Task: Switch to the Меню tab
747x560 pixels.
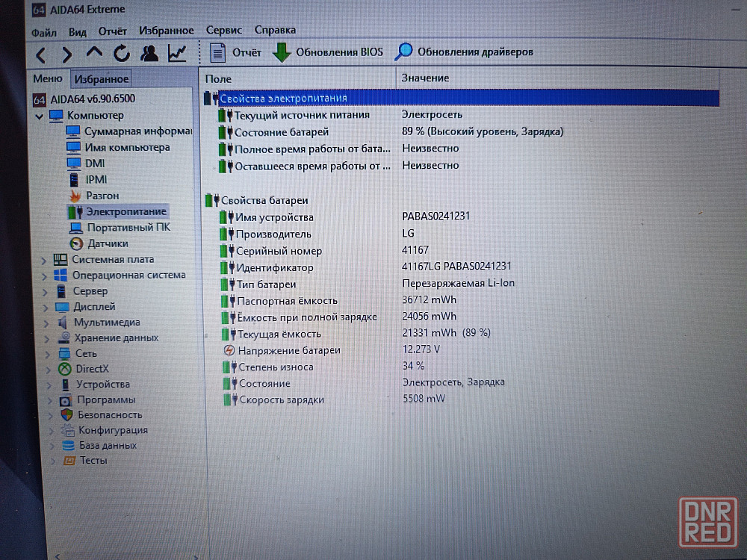Action: coord(48,78)
